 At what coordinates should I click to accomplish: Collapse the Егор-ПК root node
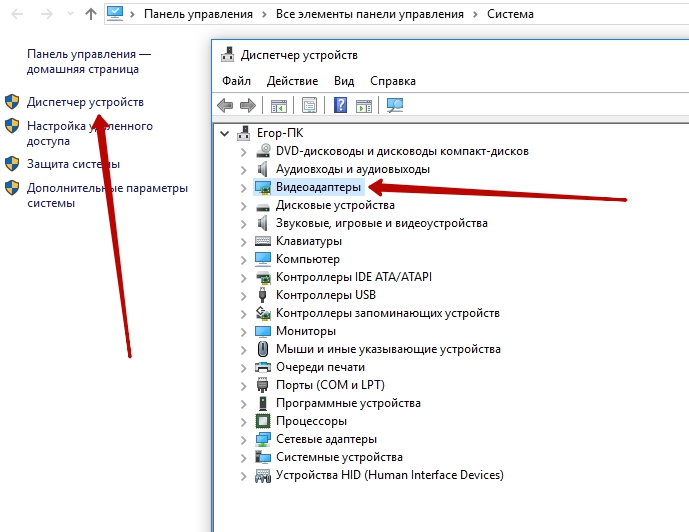tap(225, 133)
